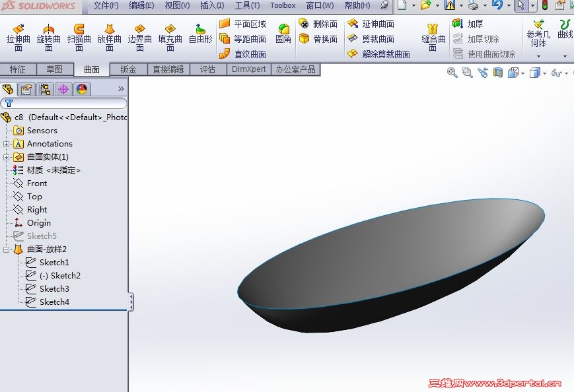Select the Freeform (自由形) tool
Screen dimensions: 574x392
200,34
